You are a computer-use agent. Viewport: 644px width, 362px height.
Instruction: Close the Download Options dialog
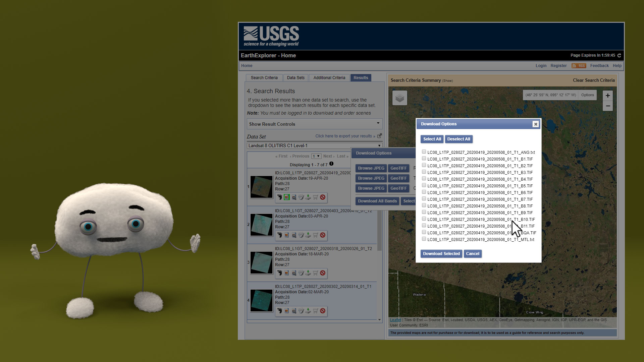536,124
